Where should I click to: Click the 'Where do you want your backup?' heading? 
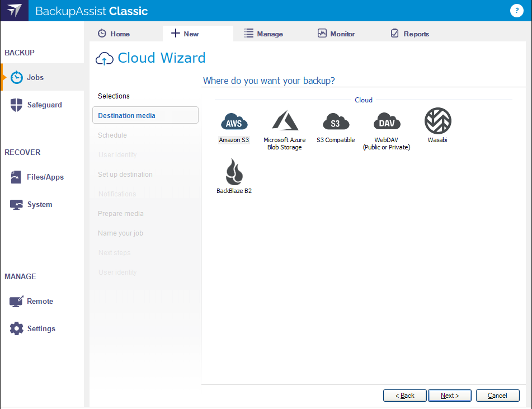pyautogui.click(x=269, y=81)
